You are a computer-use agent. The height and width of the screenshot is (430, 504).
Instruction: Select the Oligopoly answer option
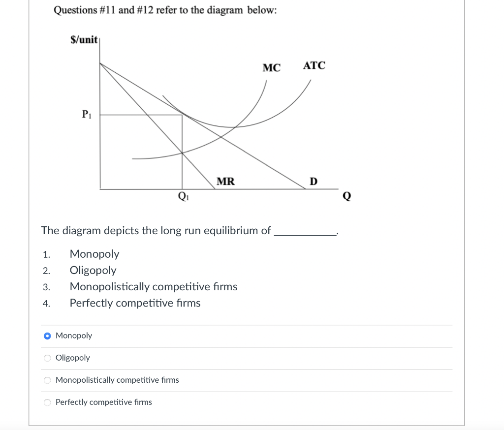click(x=47, y=358)
